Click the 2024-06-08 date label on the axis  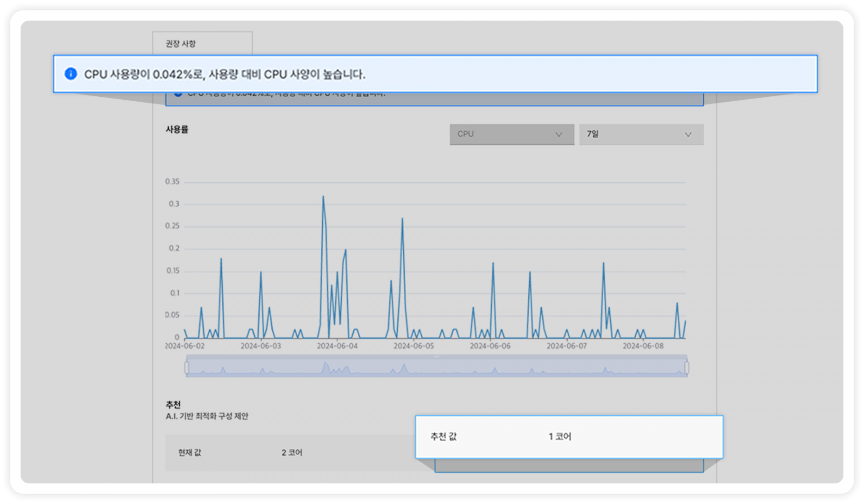[x=643, y=346]
